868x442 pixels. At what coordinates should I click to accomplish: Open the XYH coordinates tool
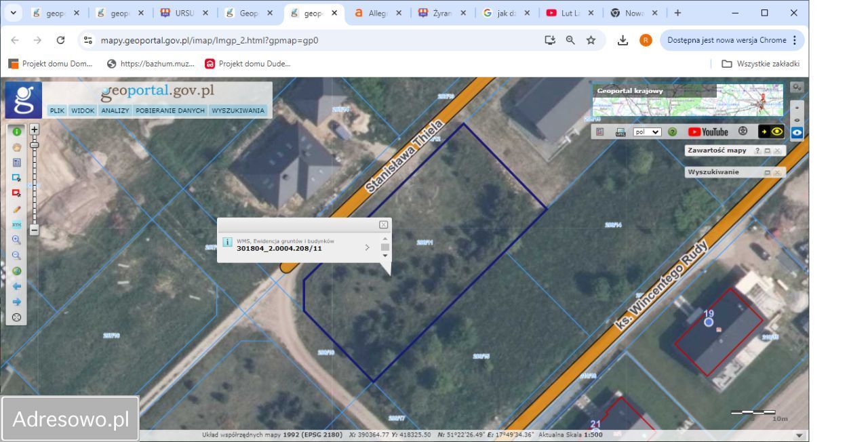coord(17,224)
